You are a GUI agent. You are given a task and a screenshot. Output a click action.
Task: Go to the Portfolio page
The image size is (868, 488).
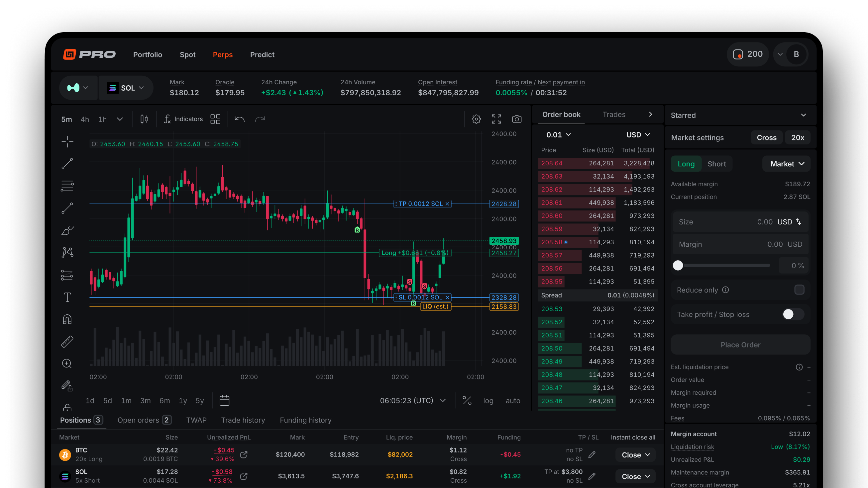(148, 54)
